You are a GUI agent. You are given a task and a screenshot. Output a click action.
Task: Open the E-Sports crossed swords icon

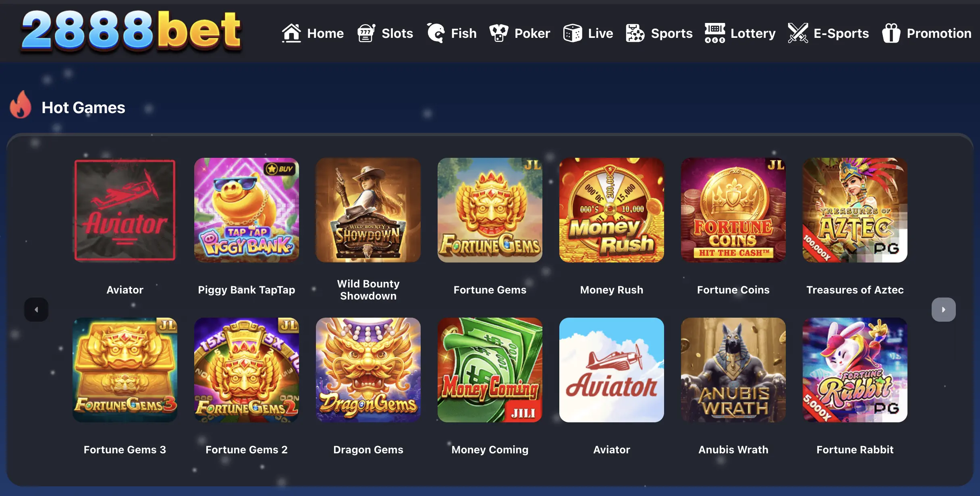[798, 33]
